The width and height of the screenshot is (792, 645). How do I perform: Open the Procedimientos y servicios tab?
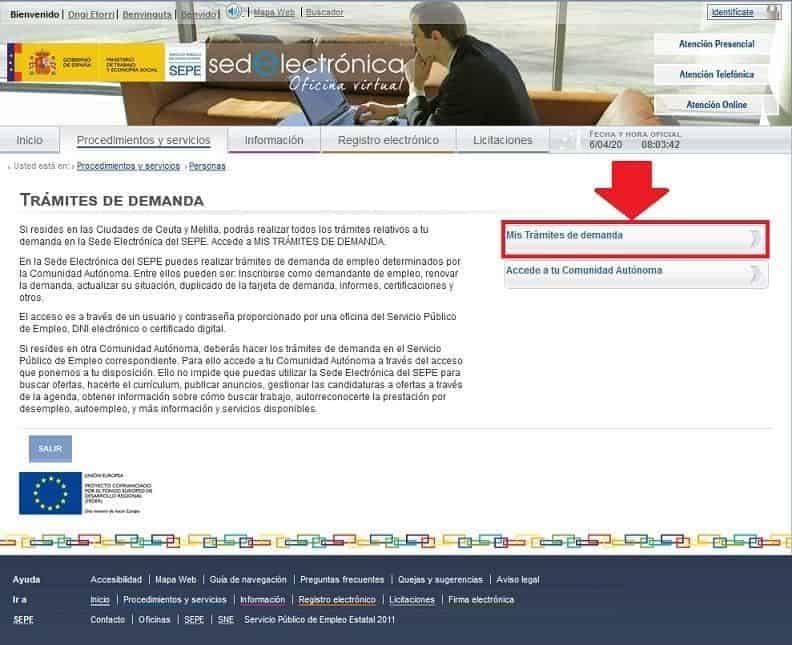(143, 140)
